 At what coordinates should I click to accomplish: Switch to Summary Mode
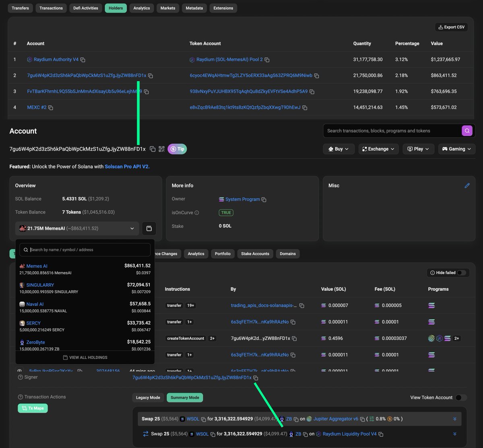(185, 398)
